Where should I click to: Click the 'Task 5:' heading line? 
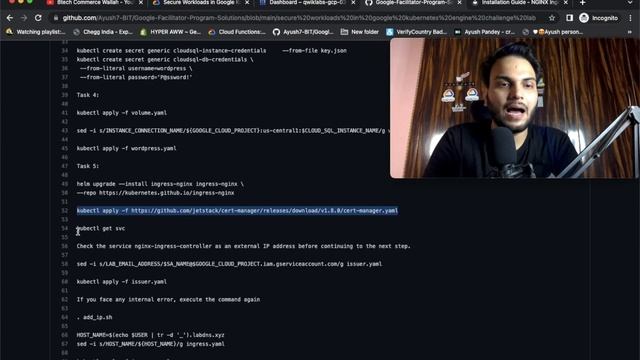[x=88, y=166]
